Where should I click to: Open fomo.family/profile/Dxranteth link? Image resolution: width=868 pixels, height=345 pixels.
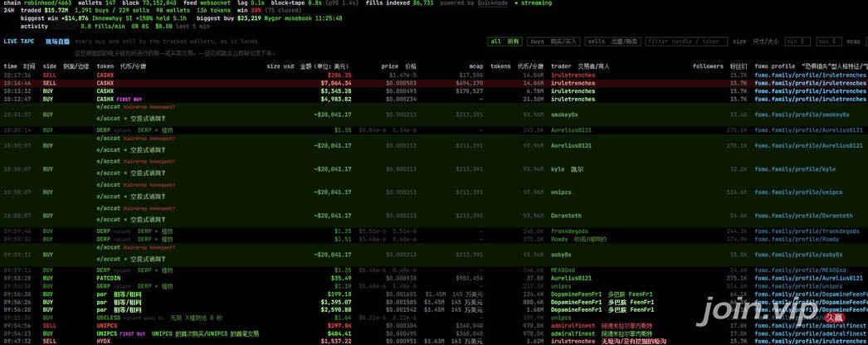(804, 216)
